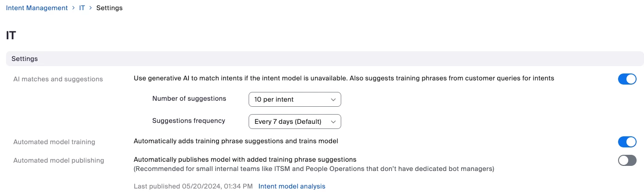Select the Settings section header
Screen dimensions: 644x195
[x=25, y=59]
